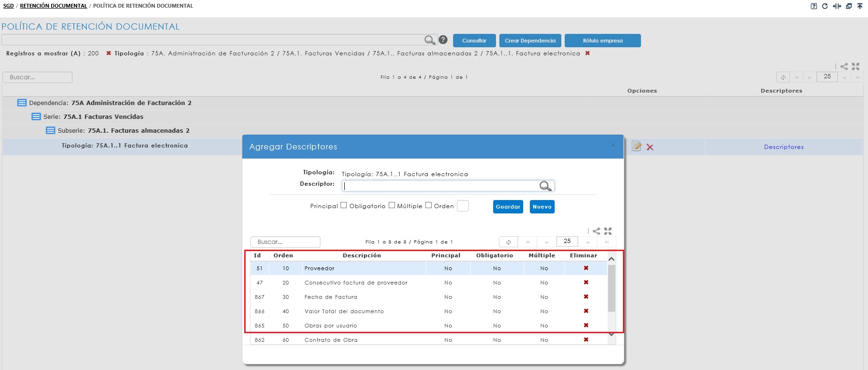The image size is (868, 370).
Task: Click the Crear Dependencia button
Action: click(x=530, y=41)
